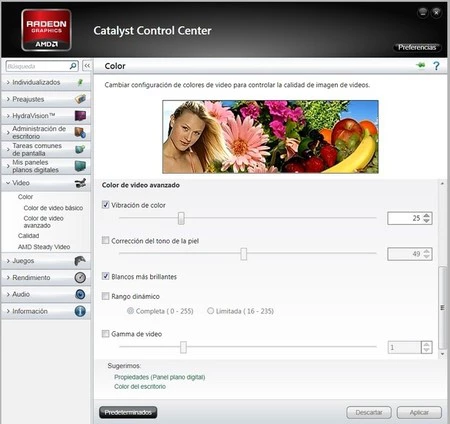Enable Corrección del tono de la piel

tap(105, 240)
